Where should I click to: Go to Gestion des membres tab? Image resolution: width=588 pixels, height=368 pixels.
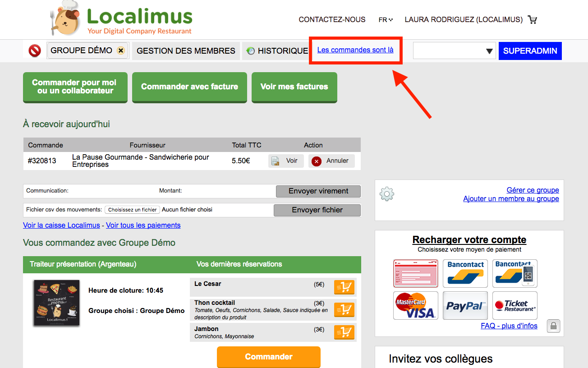point(186,51)
